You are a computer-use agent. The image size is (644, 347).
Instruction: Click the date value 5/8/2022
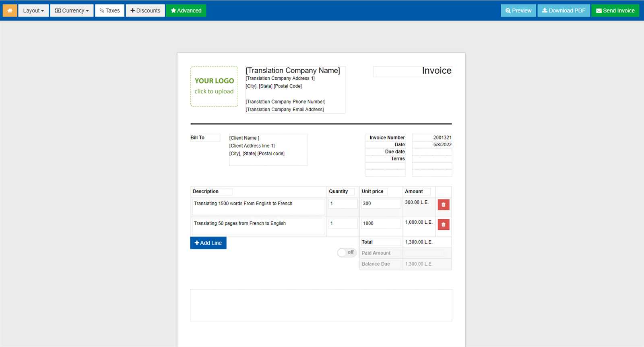pos(432,145)
